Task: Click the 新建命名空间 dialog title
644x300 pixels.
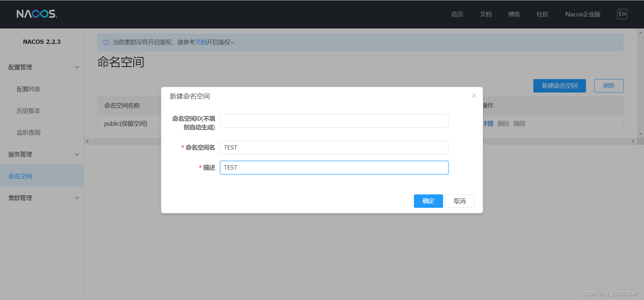Action: pyautogui.click(x=190, y=97)
